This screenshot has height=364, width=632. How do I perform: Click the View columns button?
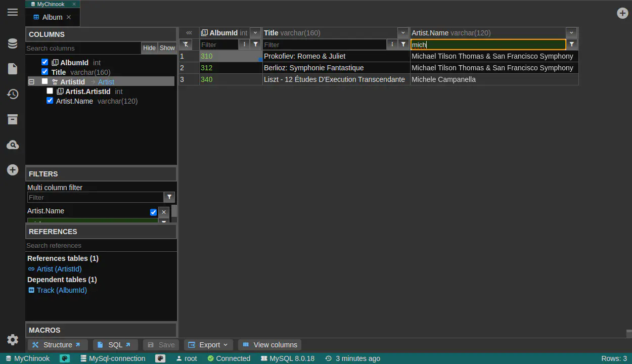click(x=269, y=345)
